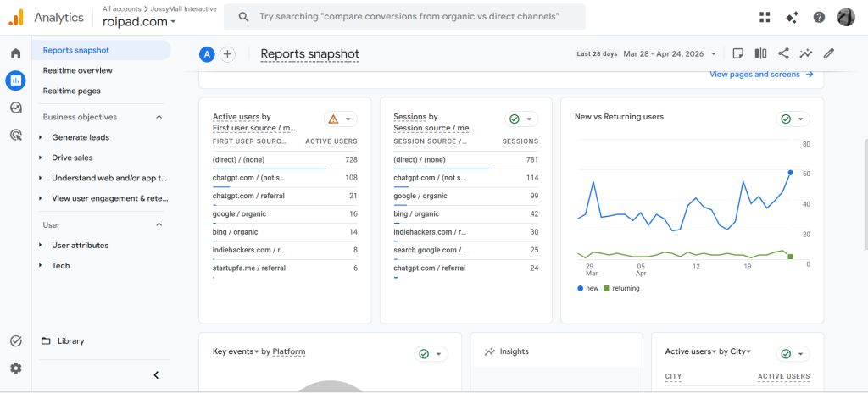The image size is (868, 393).
Task: Open status dropdown on Active users by City card
Action: [x=793, y=354]
